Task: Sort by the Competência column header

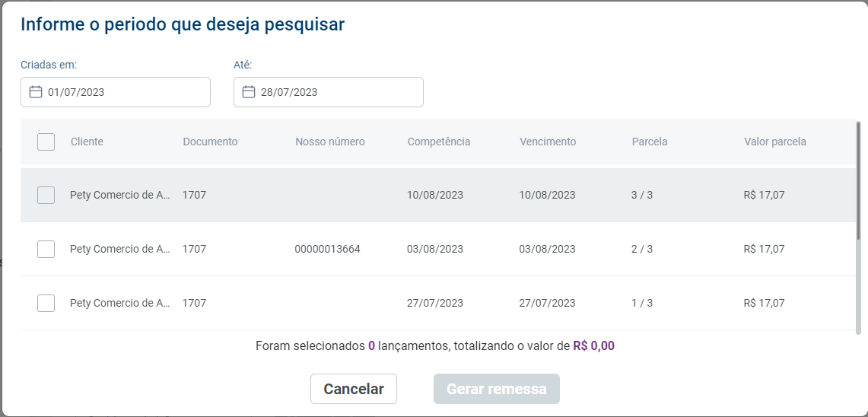Action: (439, 142)
